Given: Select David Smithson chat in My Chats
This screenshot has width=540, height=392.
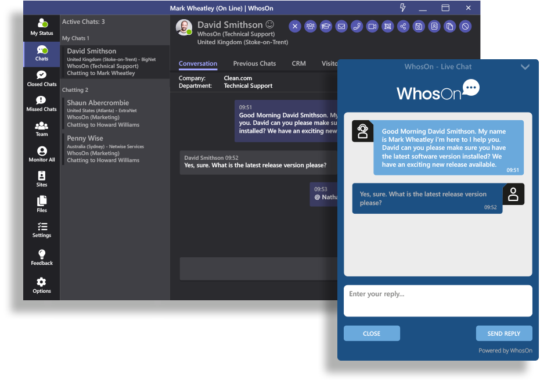Looking at the screenshot, I should pyautogui.click(x=116, y=62).
